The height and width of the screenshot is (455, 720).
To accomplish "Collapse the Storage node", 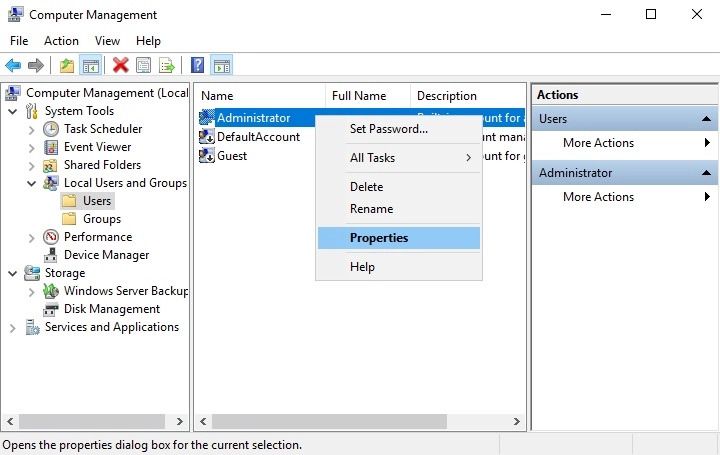I will (13, 274).
